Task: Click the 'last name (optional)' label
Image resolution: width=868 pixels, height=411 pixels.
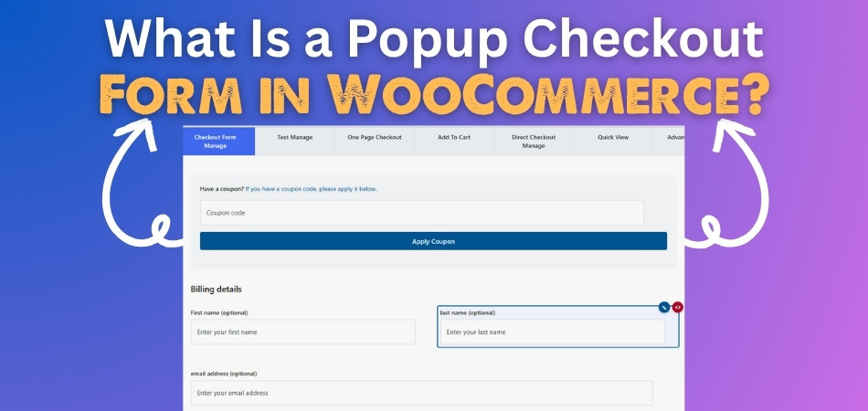Action: [468, 312]
